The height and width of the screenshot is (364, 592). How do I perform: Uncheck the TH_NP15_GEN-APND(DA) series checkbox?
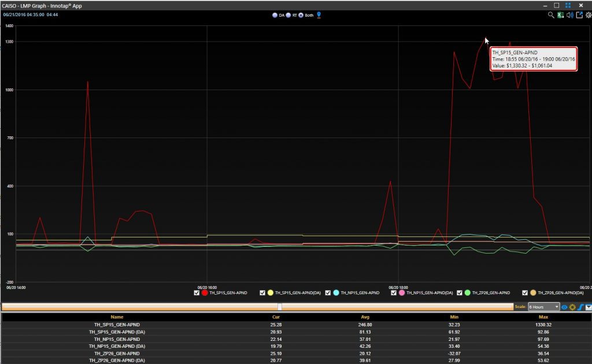click(x=393, y=293)
